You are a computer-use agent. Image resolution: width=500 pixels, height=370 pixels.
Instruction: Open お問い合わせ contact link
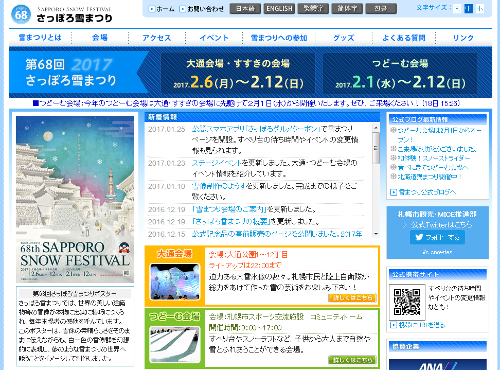202,9
